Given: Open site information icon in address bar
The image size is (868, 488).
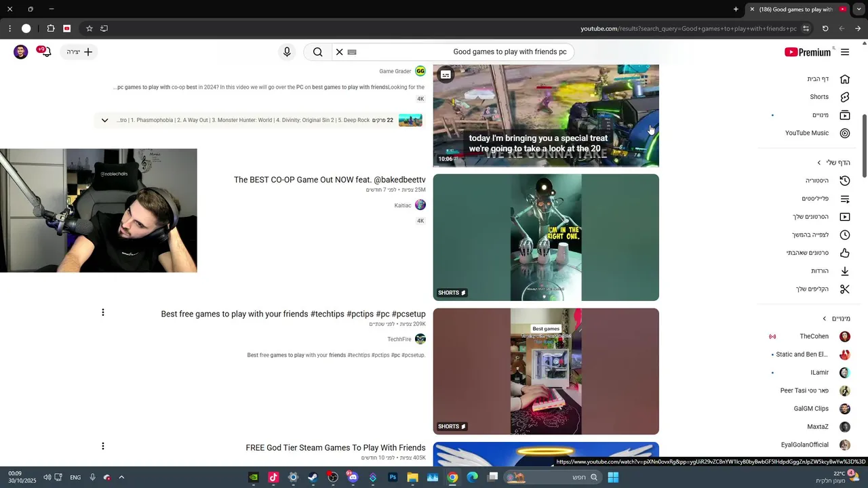Looking at the screenshot, I should pyautogui.click(x=806, y=28).
